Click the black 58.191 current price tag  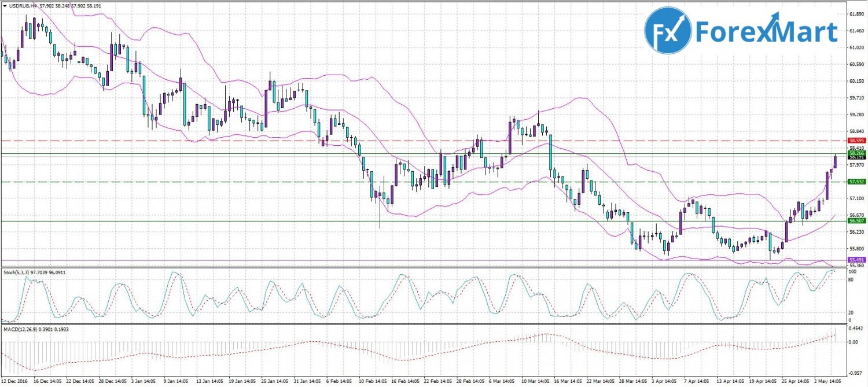[856, 157]
